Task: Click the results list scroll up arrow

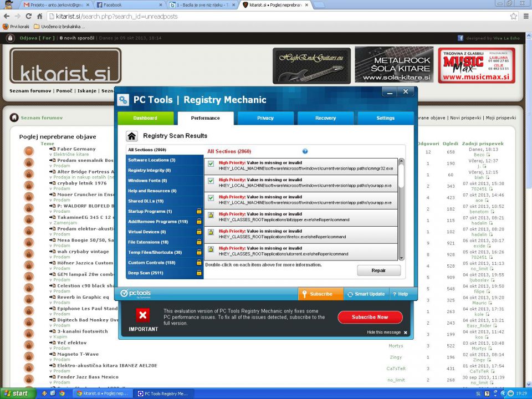Action: coord(401,161)
